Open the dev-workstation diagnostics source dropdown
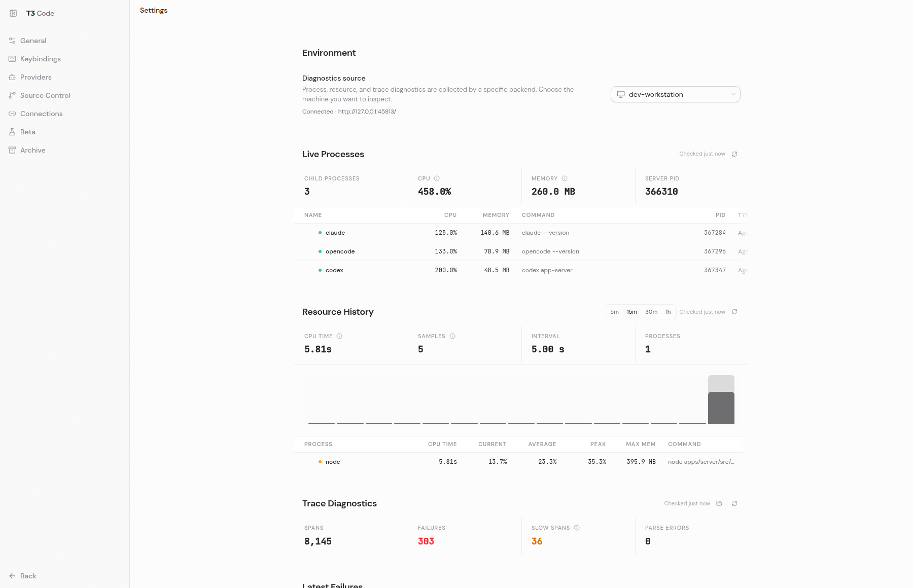The width and height of the screenshot is (913, 588). (x=676, y=94)
